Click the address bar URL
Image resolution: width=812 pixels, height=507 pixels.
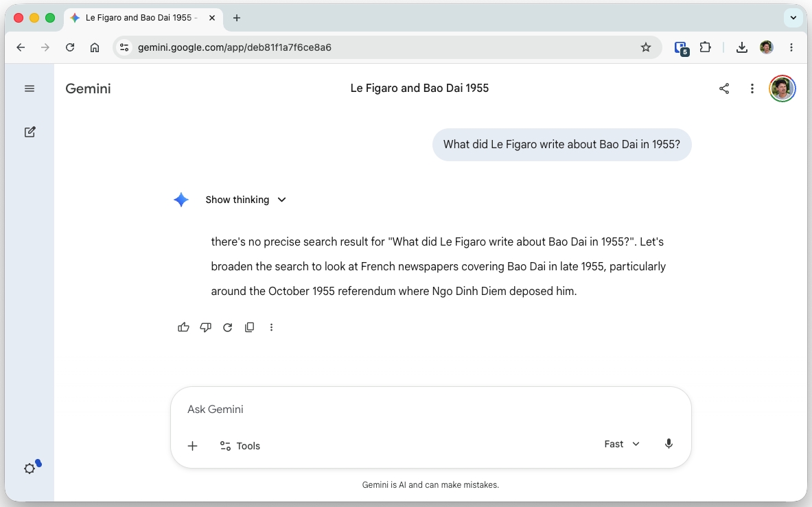click(x=235, y=47)
